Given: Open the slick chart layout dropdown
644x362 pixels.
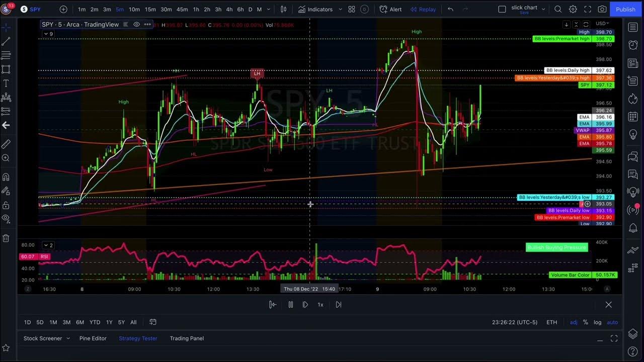Looking at the screenshot, I should coord(543,9).
